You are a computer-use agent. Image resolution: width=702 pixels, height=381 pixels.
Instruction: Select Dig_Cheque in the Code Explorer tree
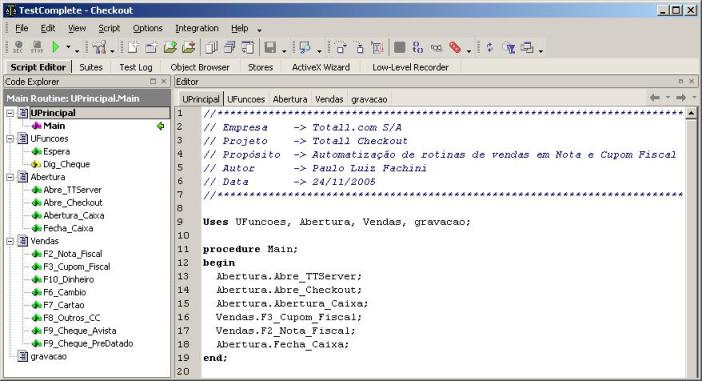click(x=66, y=164)
